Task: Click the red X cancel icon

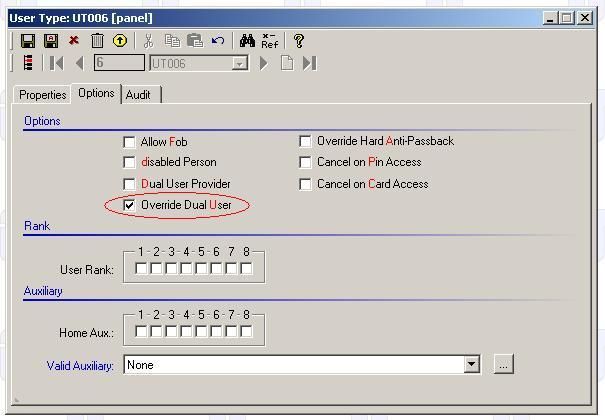Action: point(74,41)
